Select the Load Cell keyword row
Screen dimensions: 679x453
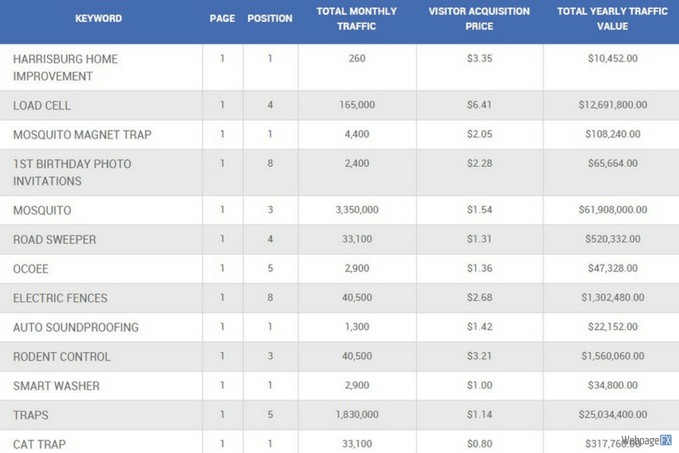(42, 105)
